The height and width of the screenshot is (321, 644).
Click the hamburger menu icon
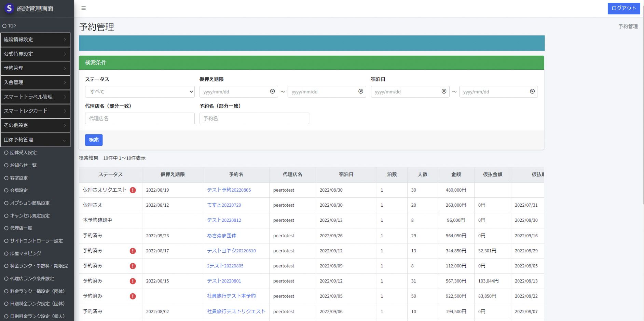(83, 8)
